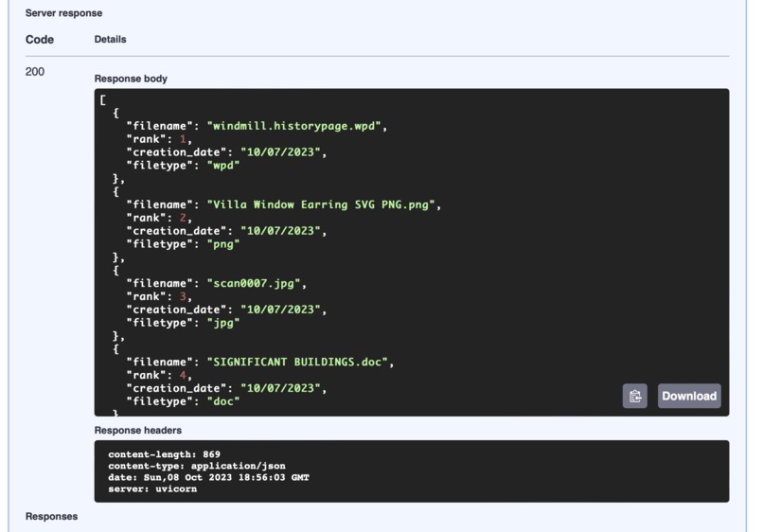The width and height of the screenshot is (763, 532).
Task: Select filename "windmill.historypage.wpd"
Action: (293, 126)
